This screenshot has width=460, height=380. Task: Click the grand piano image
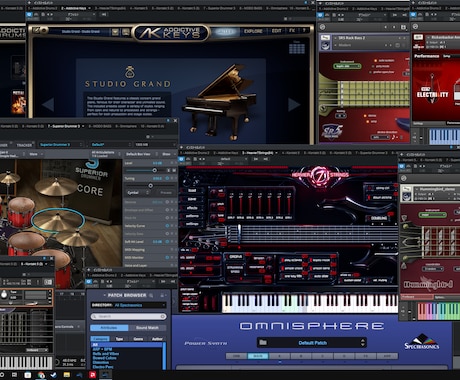point(220,102)
